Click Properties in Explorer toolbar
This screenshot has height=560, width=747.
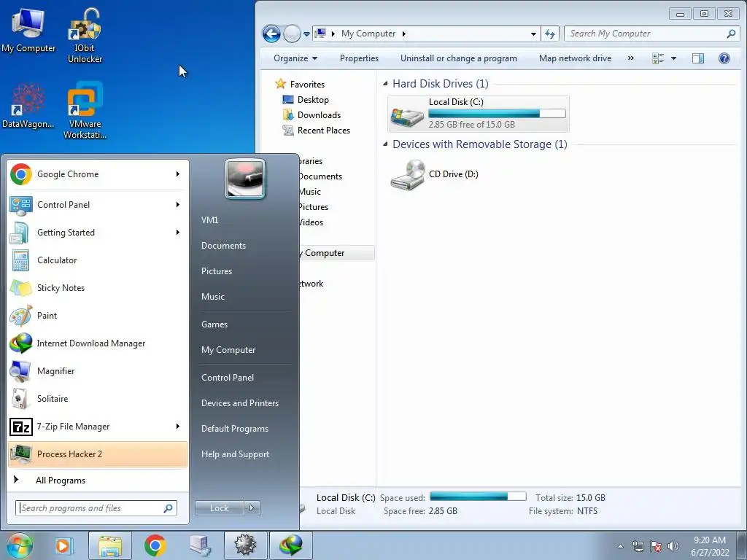(x=359, y=58)
